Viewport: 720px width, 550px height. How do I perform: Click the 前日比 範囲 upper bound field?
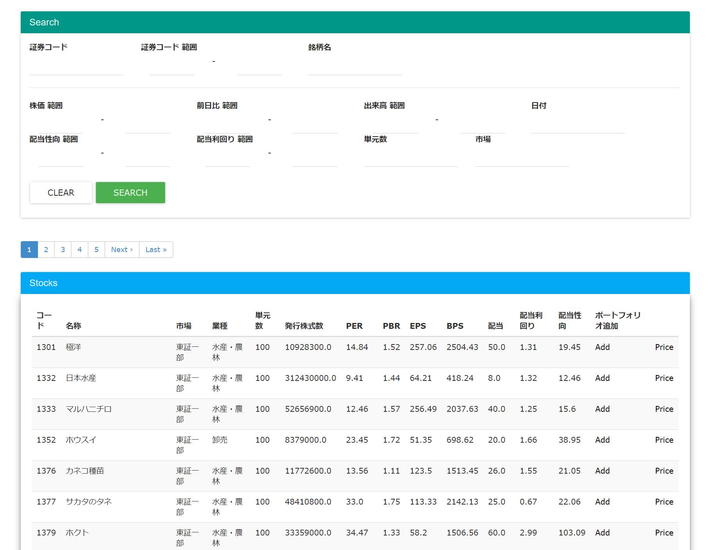(315, 125)
